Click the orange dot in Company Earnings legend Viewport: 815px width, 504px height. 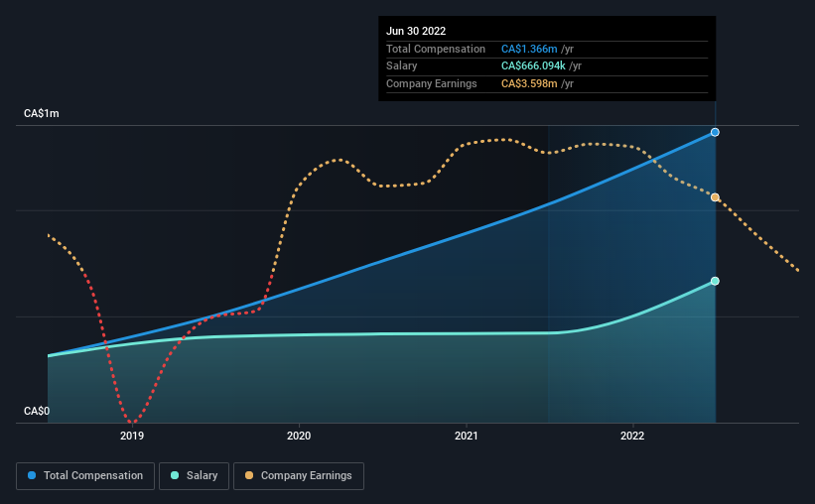click(x=249, y=475)
